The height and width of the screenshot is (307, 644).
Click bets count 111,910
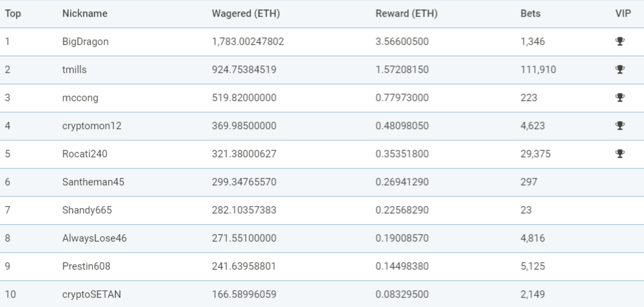[x=538, y=70]
